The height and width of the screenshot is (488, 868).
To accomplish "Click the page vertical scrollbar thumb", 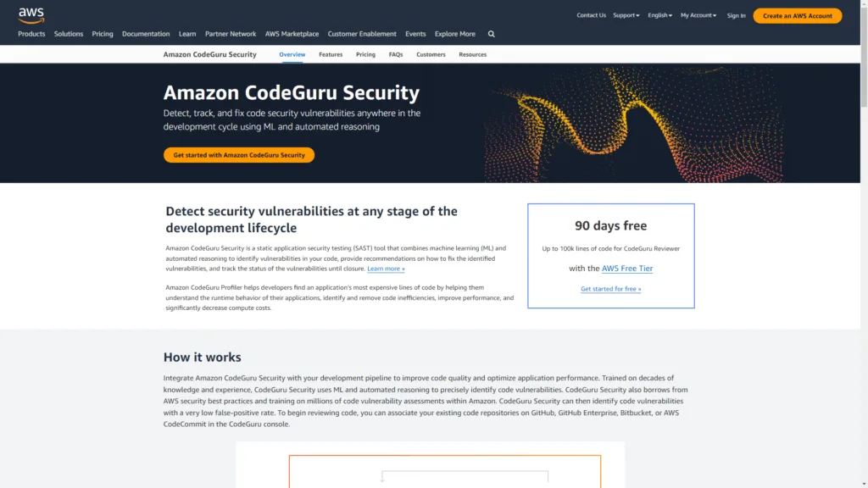I will coord(864,57).
